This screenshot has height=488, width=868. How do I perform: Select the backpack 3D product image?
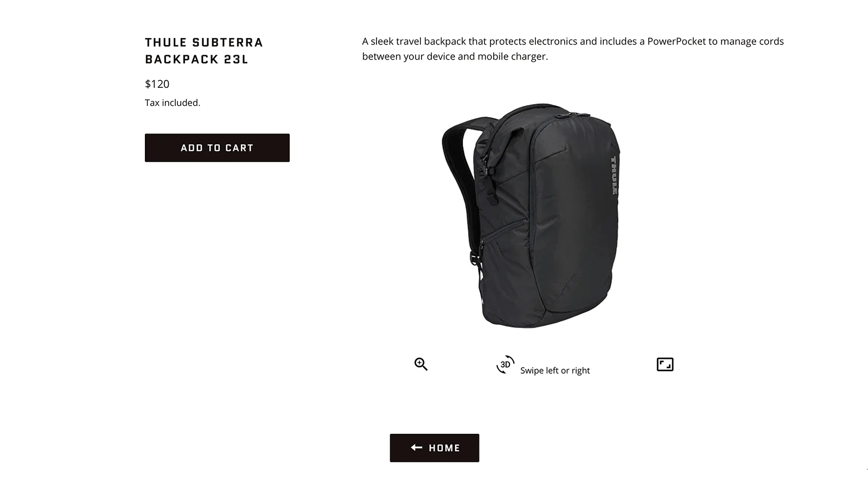531,215
